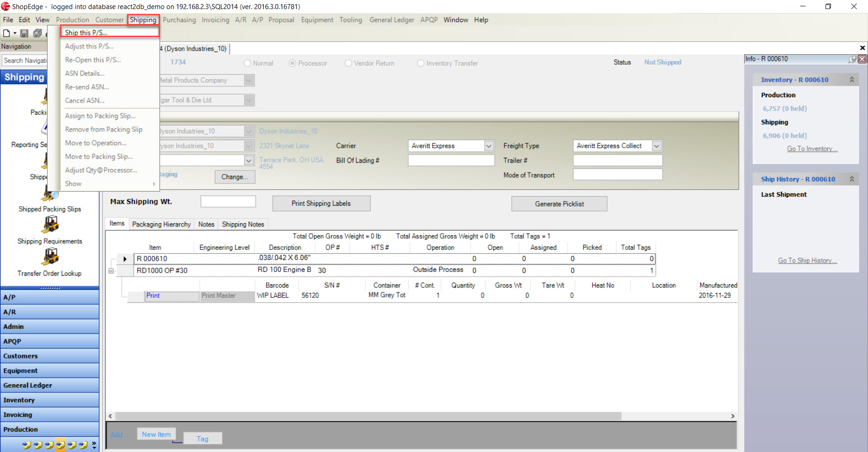Click the horizontal scrollbar in items grid
868x452 pixels.
(x=368, y=416)
